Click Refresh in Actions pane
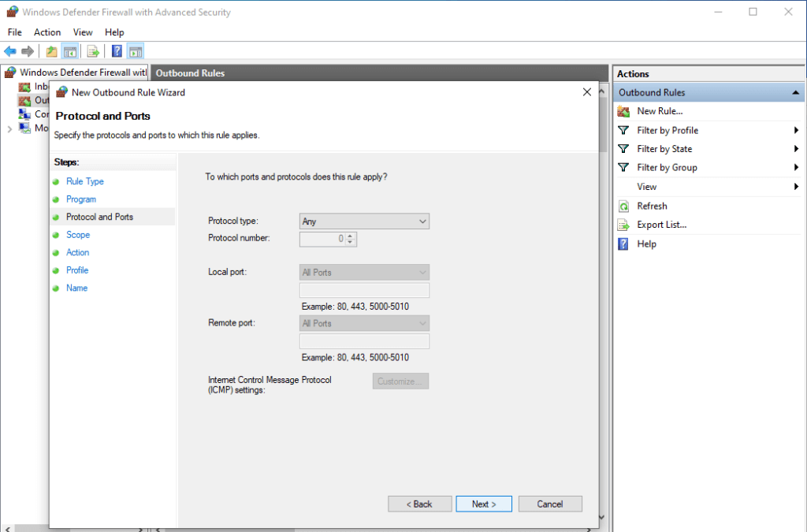This screenshot has height=532, width=807. point(652,206)
